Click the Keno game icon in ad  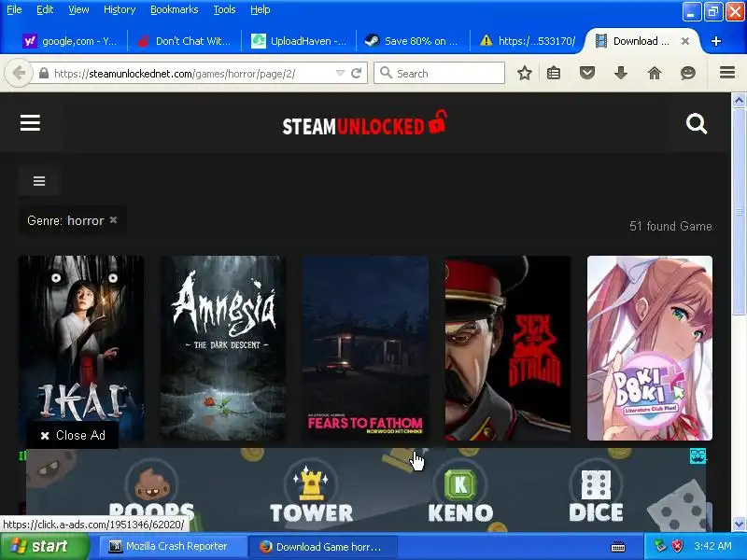pos(459,483)
